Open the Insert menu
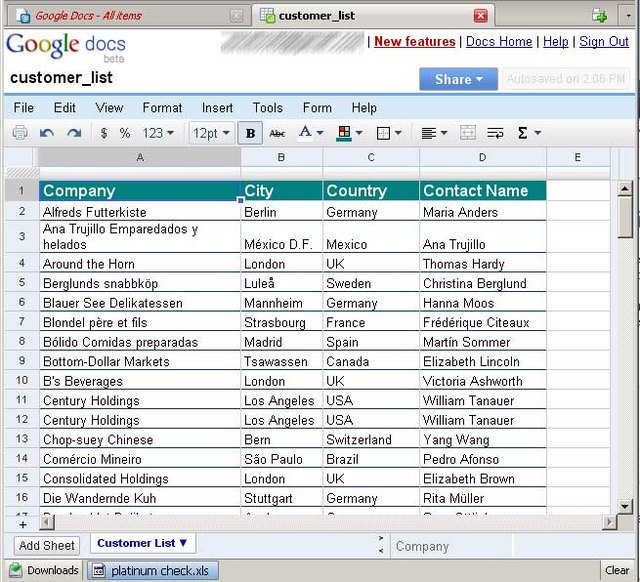The height and width of the screenshot is (582, 640). pyautogui.click(x=217, y=108)
